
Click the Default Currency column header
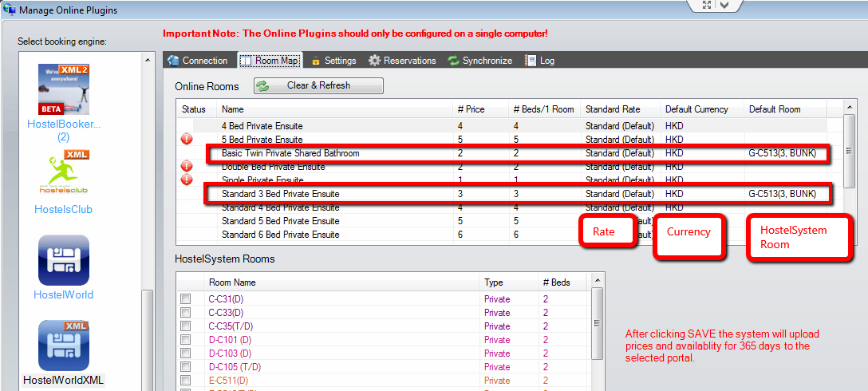click(x=702, y=109)
